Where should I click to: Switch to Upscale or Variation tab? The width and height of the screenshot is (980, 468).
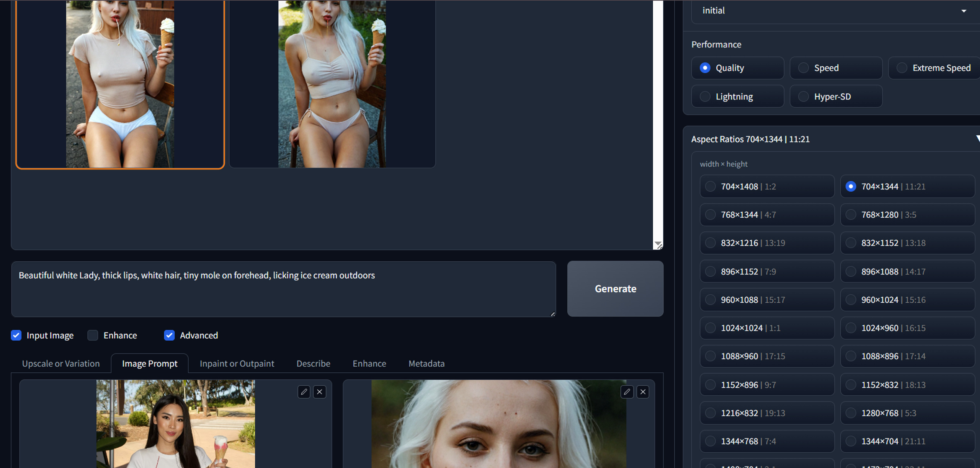coord(61,364)
